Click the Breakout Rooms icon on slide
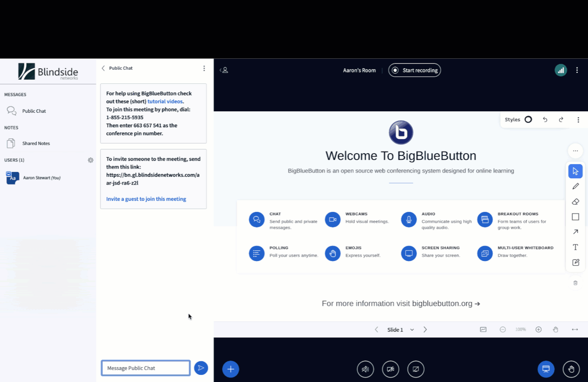 pyautogui.click(x=485, y=219)
